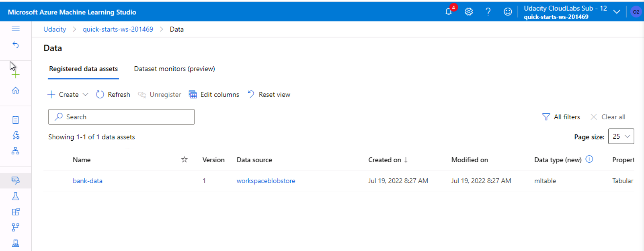The height and width of the screenshot is (251, 644).
Task: Click Clear all filters
Action: 608,117
